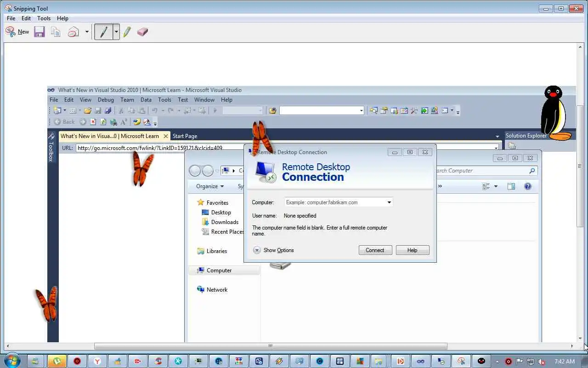Click Toolbox icon in Visual Studio toolbar
The height and width of the screenshot is (368, 588).
(x=414, y=110)
